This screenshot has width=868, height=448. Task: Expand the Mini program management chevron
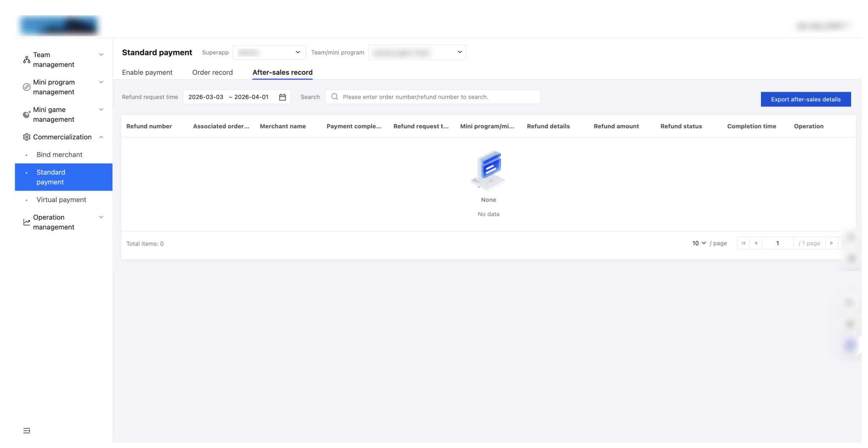(x=101, y=82)
